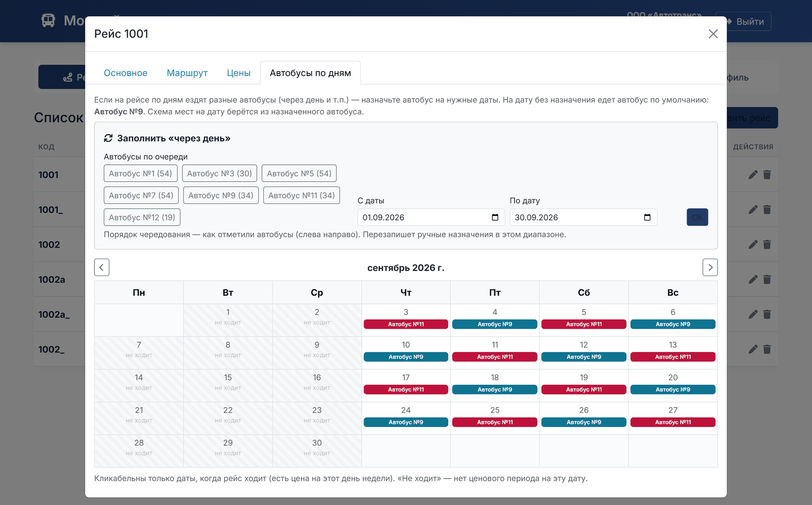
Task: Open September 13 Автобус №11 badge
Action: [673, 357]
